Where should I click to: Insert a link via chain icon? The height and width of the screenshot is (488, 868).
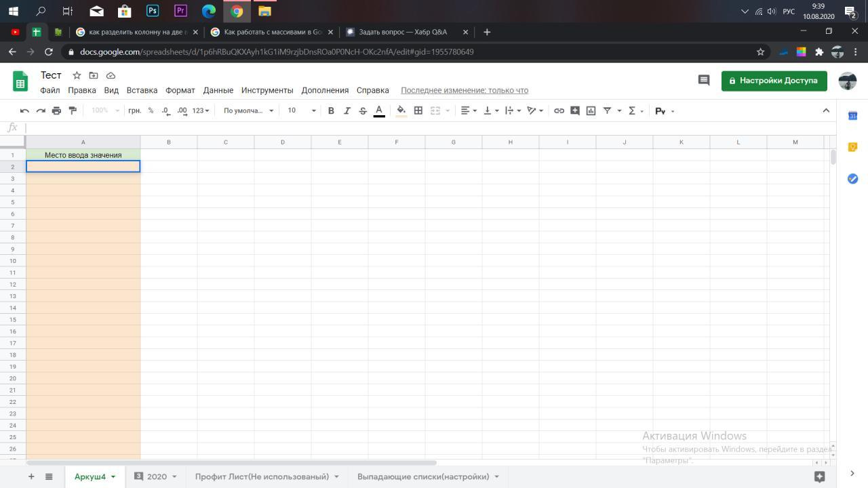(559, 110)
